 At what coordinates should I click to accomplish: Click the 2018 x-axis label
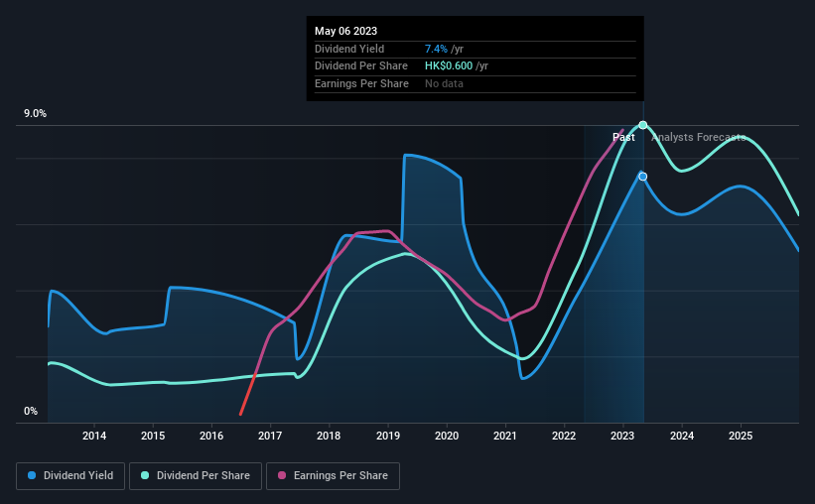(x=329, y=436)
